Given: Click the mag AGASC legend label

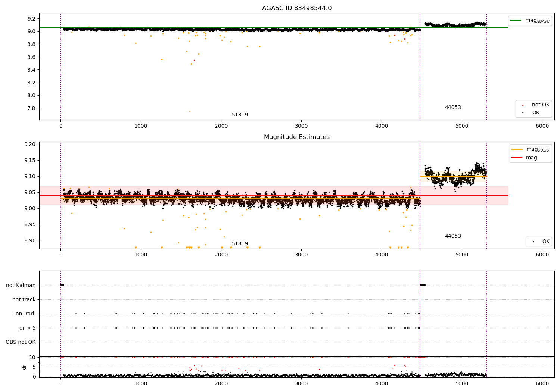Looking at the screenshot, I should click(537, 21).
